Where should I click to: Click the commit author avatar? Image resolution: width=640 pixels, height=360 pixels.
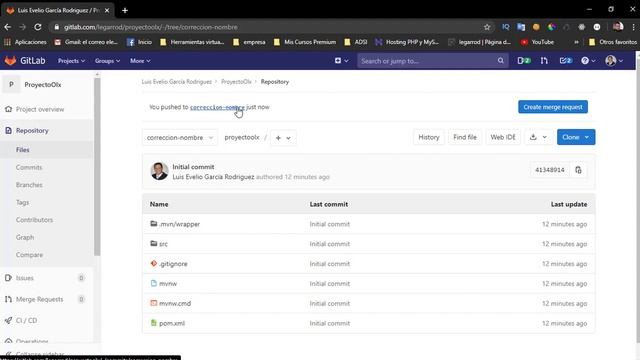(159, 171)
